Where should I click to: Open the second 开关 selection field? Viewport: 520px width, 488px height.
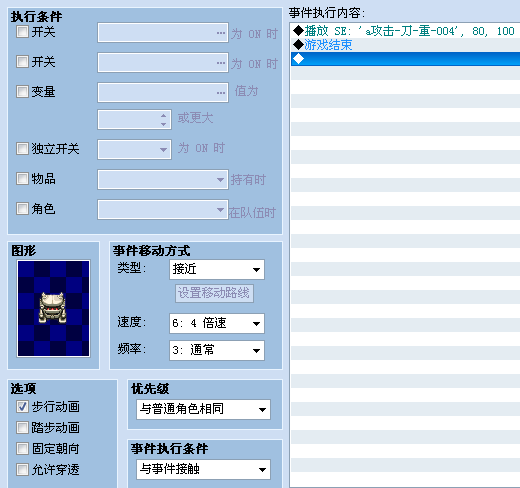(x=163, y=62)
